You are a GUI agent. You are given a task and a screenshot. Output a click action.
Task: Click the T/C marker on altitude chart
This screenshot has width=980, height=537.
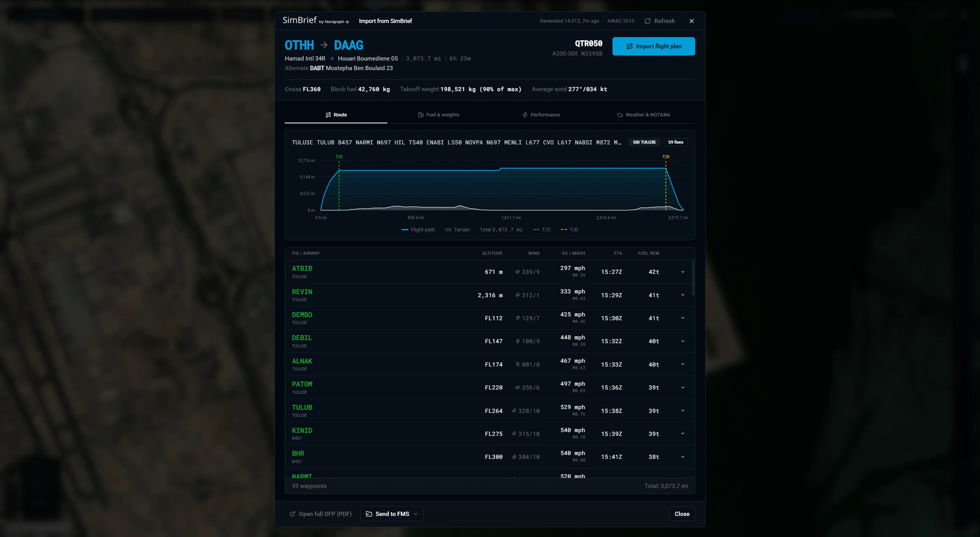coord(339,157)
